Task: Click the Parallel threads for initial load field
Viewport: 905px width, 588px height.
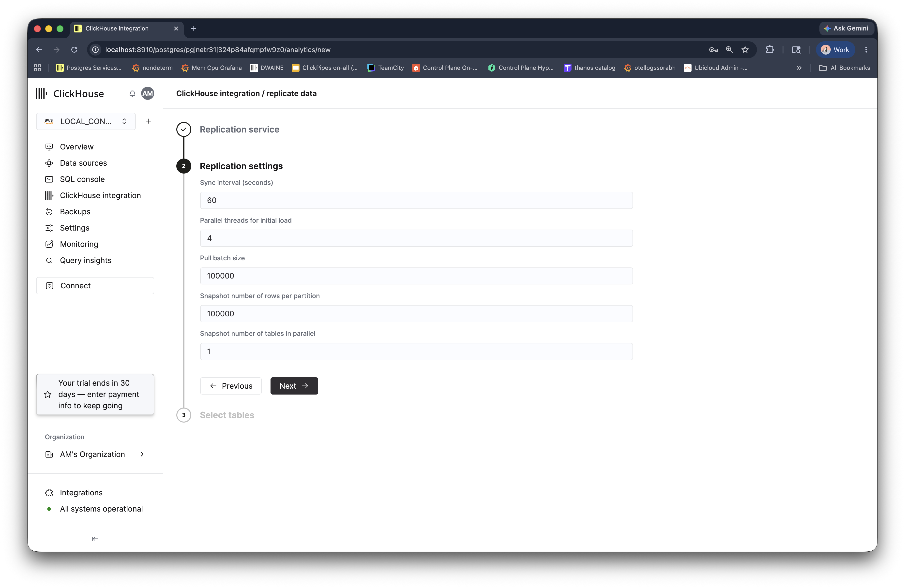Action: point(416,238)
